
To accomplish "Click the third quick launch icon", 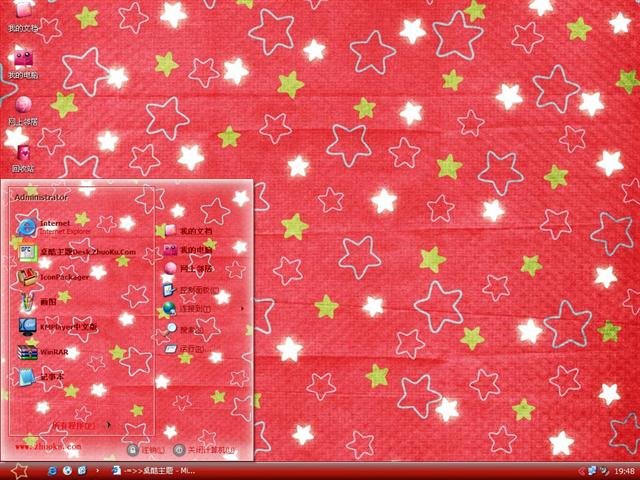I will 82,471.
